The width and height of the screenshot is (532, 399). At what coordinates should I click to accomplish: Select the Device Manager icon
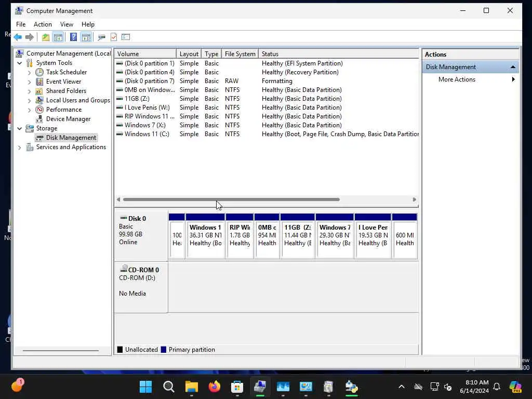point(39,119)
